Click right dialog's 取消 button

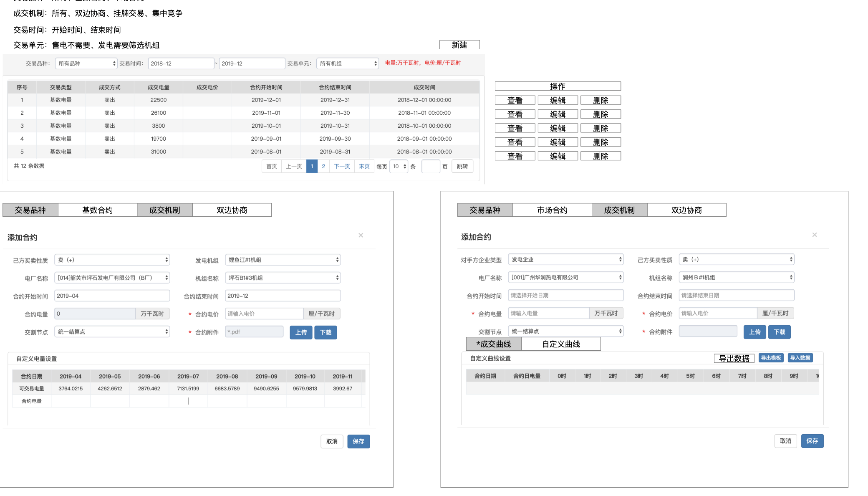tap(786, 441)
